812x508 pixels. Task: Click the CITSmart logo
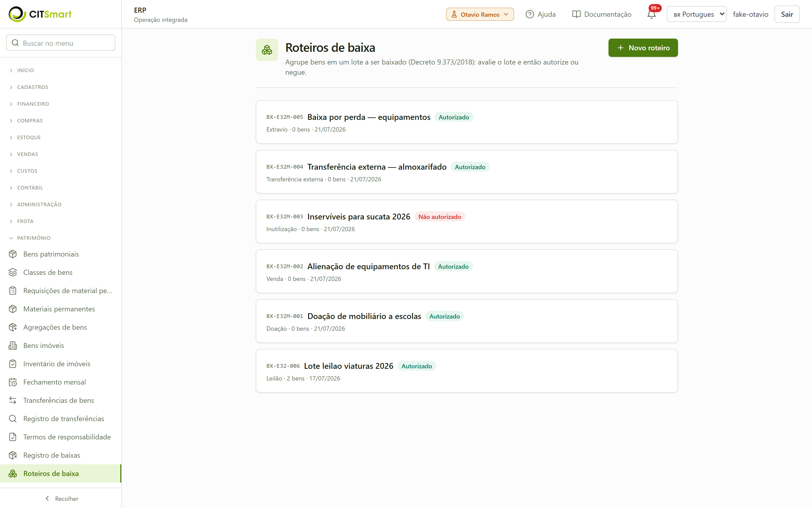pyautogui.click(x=40, y=14)
